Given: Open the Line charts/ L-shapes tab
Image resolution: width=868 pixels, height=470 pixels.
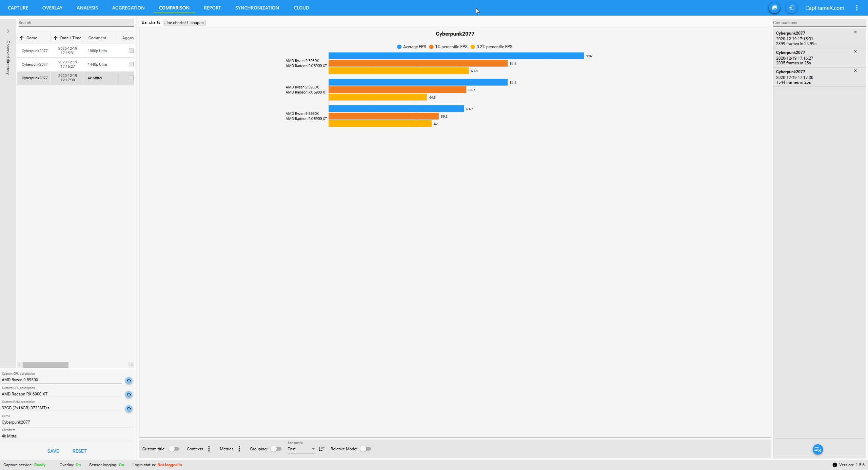Looking at the screenshot, I should pos(184,23).
